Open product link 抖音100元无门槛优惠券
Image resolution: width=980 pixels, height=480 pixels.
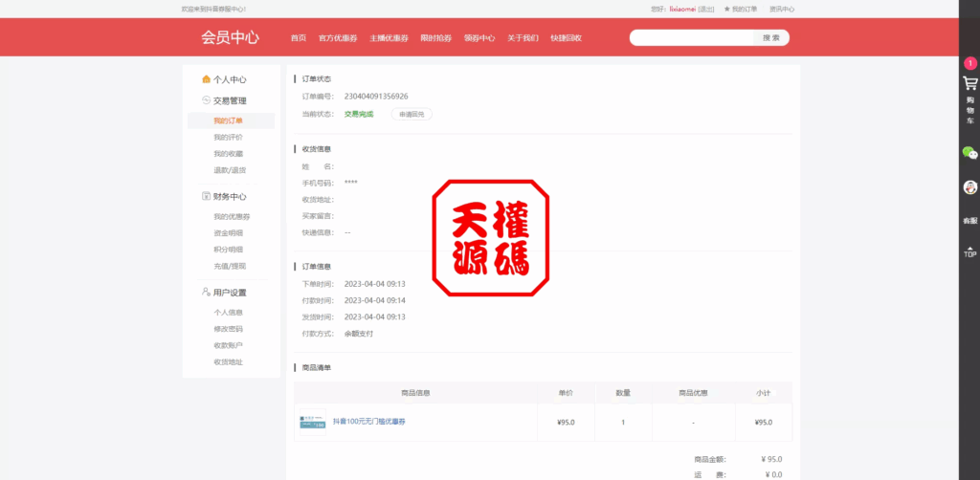(x=368, y=422)
